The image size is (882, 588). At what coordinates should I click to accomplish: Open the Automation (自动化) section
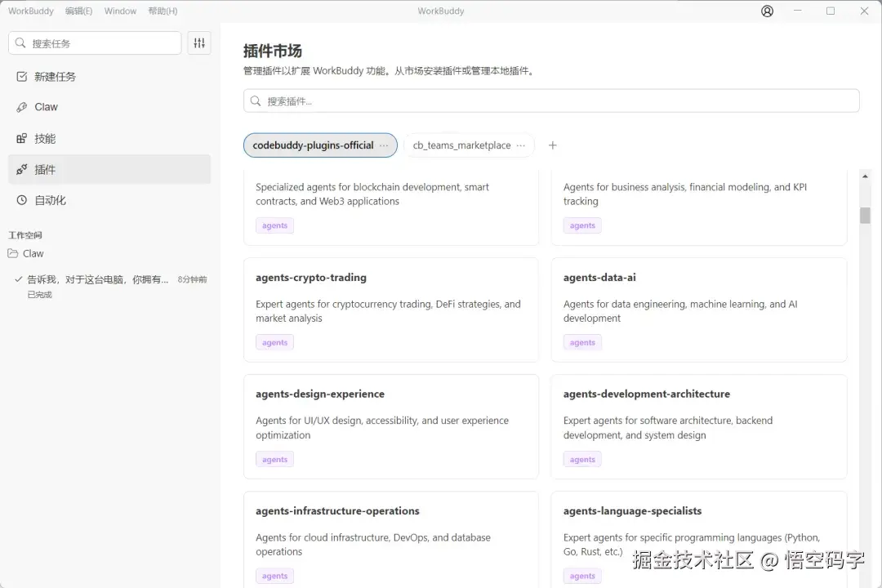click(50, 200)
